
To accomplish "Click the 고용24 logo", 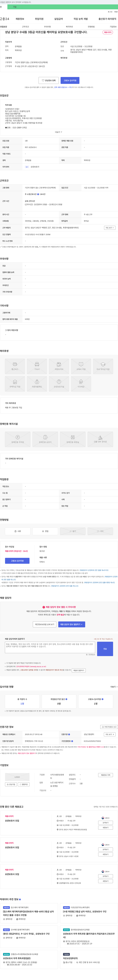I will 5,19.
